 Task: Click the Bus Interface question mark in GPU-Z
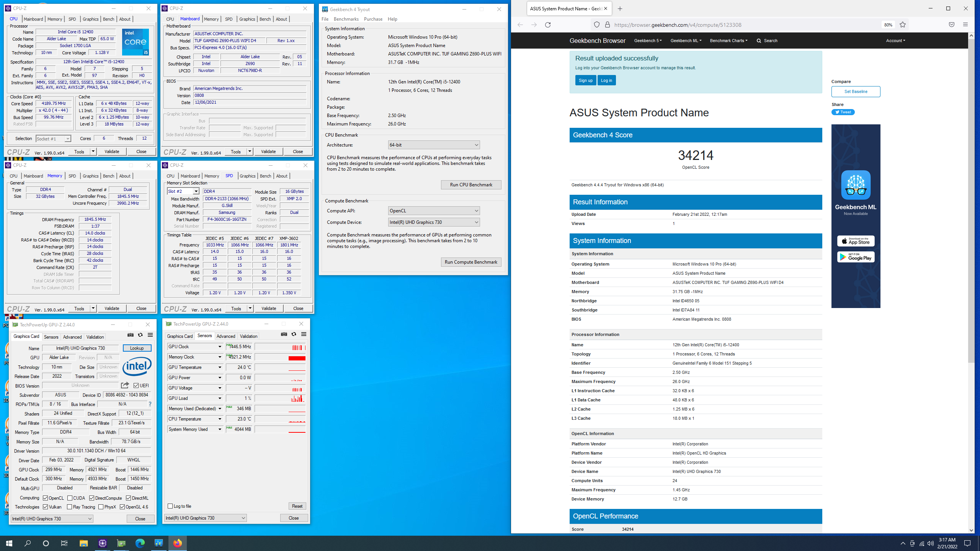click(x=150, y=404)
